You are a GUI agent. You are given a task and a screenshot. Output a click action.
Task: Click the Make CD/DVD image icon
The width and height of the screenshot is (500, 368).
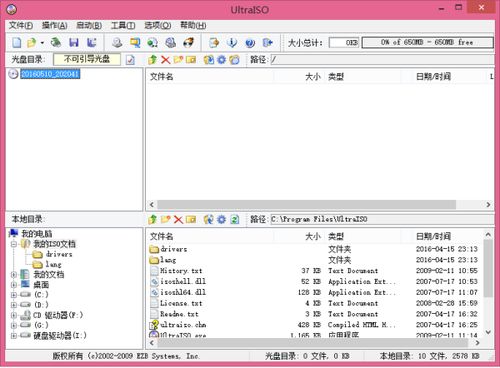[117, 42]
